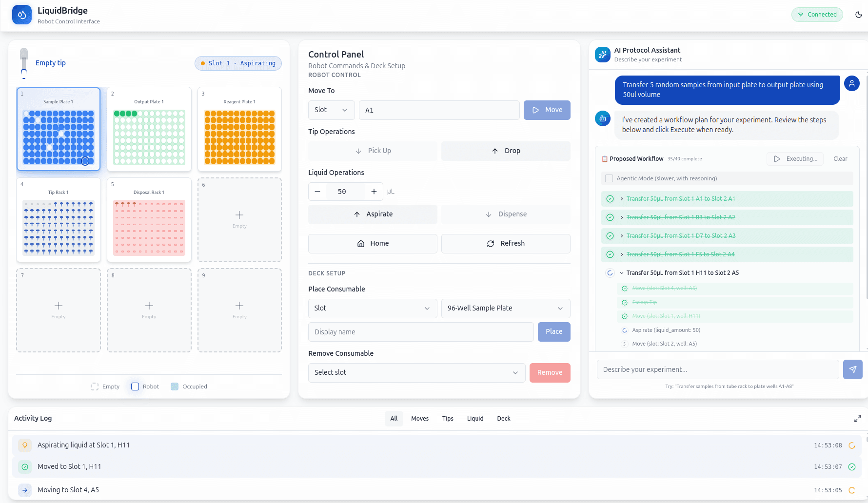Send the experiment description with the paper plane icon
The image size is (868, 503).
(852, 369)
